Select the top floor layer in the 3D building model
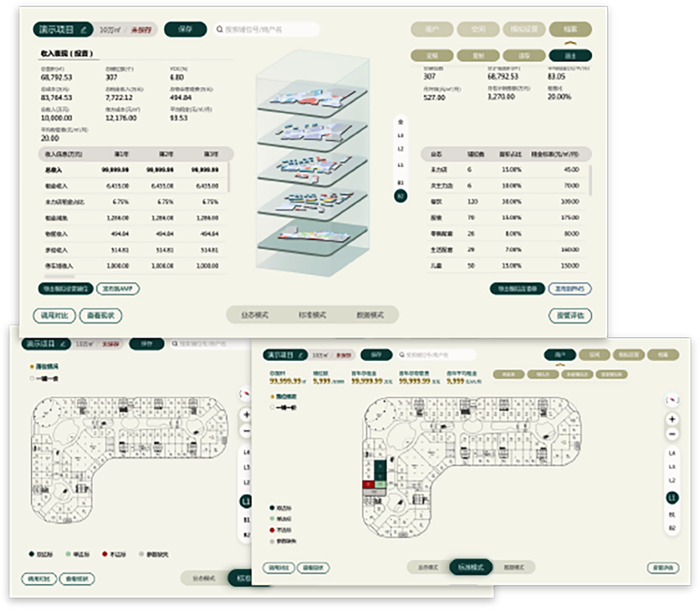Image resolution: width=700 pixels, height=610 pixels. tap(313, 98)
